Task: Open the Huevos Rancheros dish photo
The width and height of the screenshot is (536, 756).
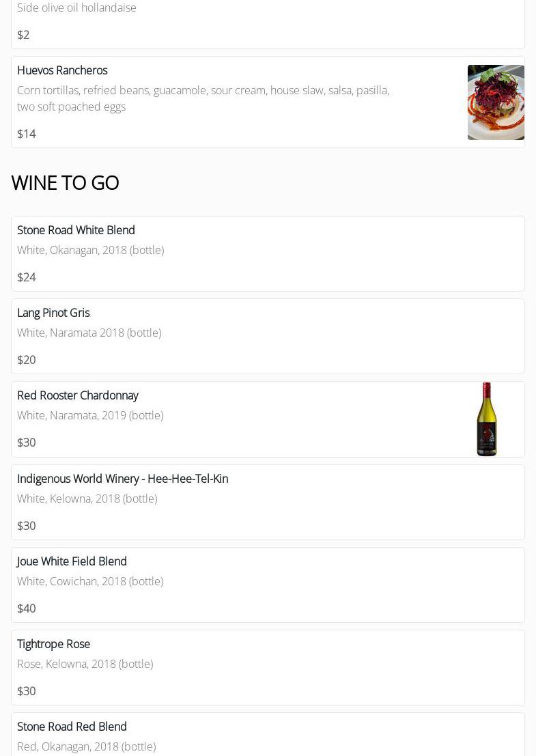Action: [x=496, y=102]
